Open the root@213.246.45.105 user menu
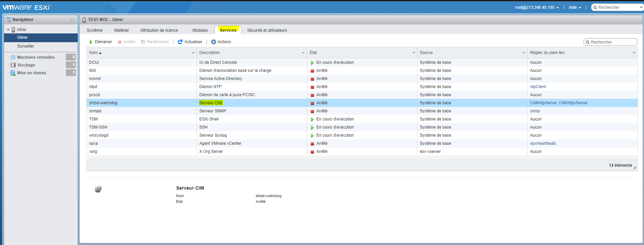The height and width of the screenshot is (245, 644). click(x=537, y=7)
